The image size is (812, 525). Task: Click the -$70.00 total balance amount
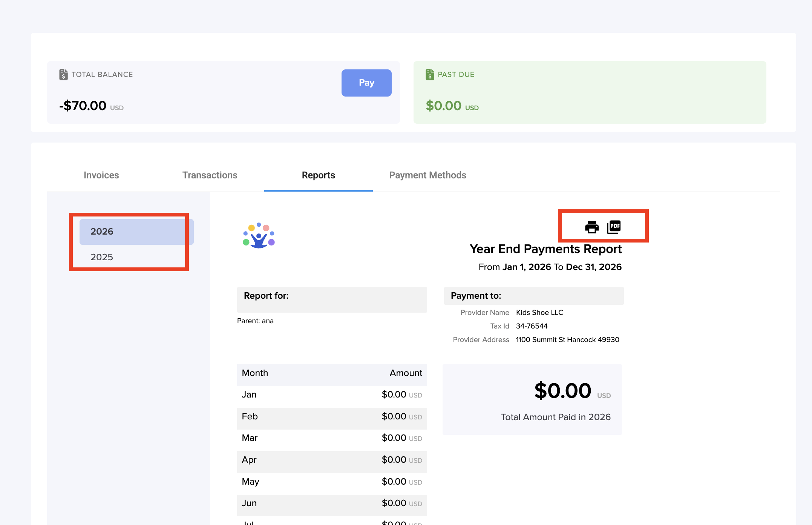point(83,106)
